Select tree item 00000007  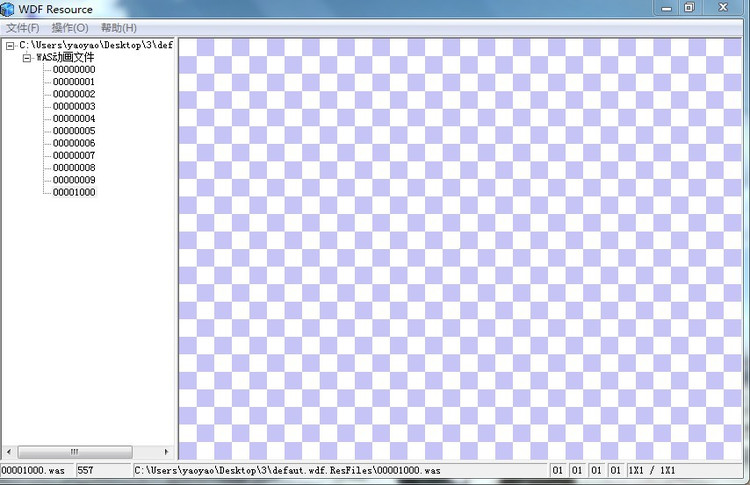point(74,155)
